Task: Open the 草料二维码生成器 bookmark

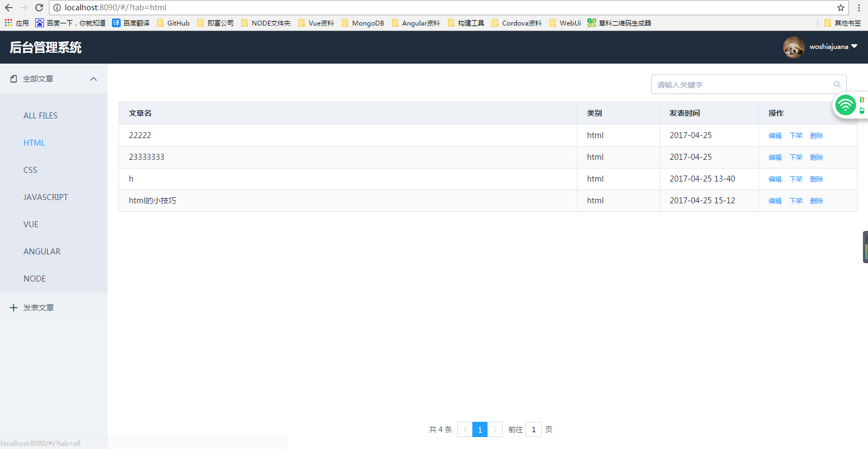Action: (x=620, y=23)
